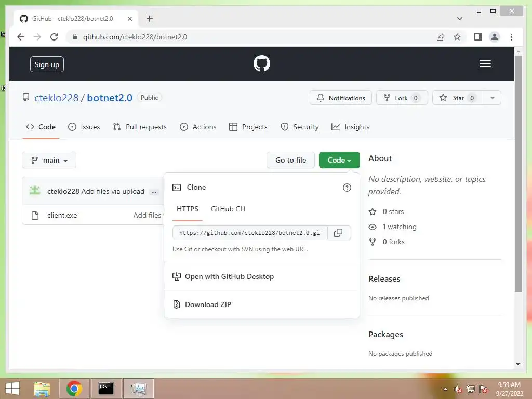Click the Releases heading link

384,279
